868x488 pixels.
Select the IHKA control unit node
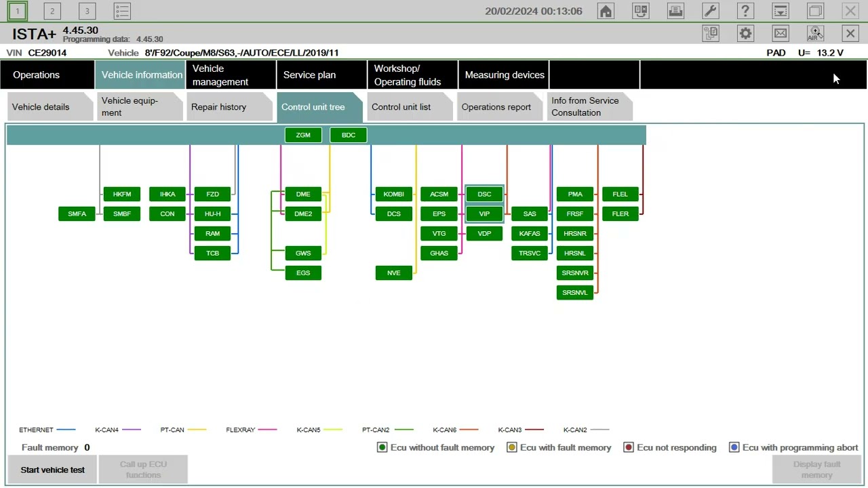[167, 194]
